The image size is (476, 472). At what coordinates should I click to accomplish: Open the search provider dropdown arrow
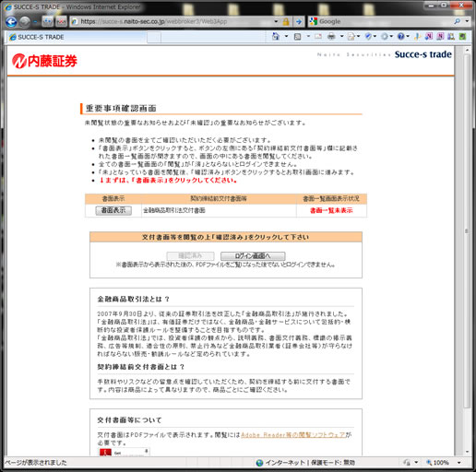[x=467, y=21]
